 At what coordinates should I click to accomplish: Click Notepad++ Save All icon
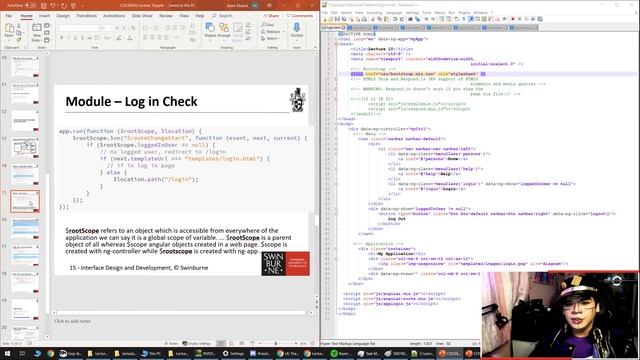(344, 19)
